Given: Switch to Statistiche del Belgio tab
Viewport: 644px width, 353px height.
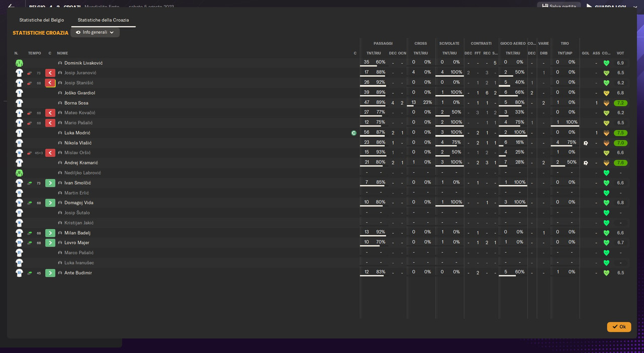Looking at the screenshot, I should click(42, 20).
